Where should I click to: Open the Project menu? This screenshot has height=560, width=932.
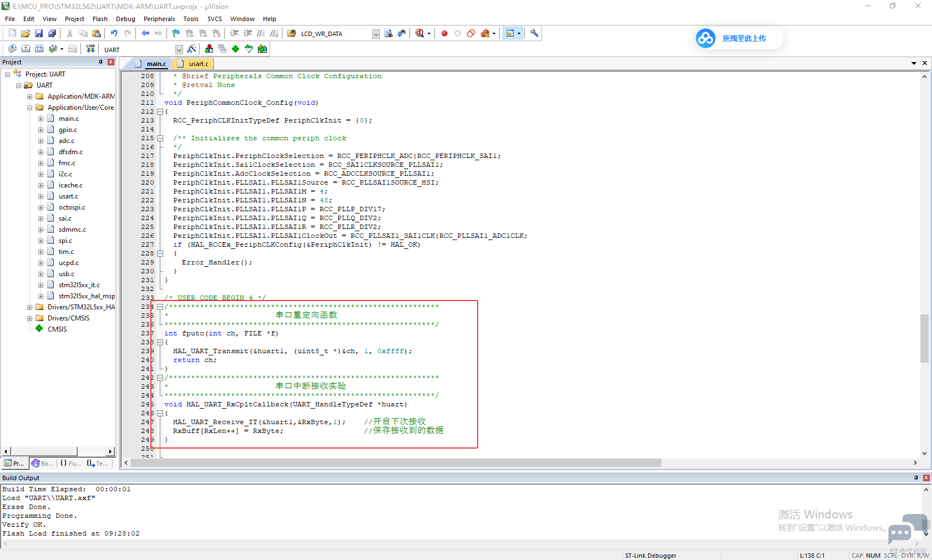tap(74, 19)
